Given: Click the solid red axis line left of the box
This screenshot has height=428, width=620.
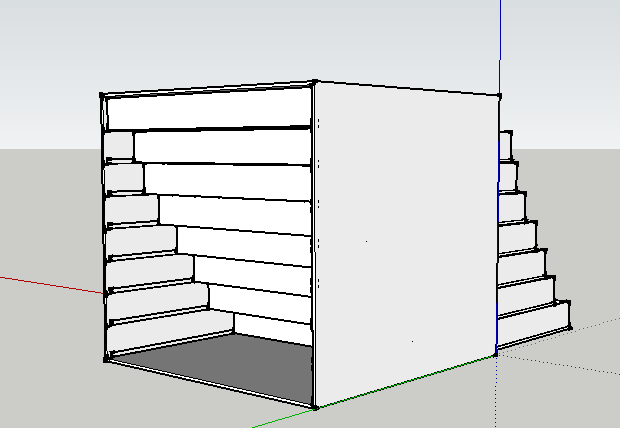Looking at the screenshot, I should 51,285.
